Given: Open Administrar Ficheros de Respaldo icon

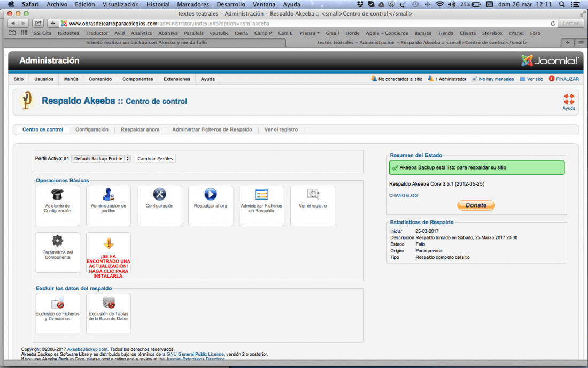Looking at the screenshot, I should coord(261,194).
